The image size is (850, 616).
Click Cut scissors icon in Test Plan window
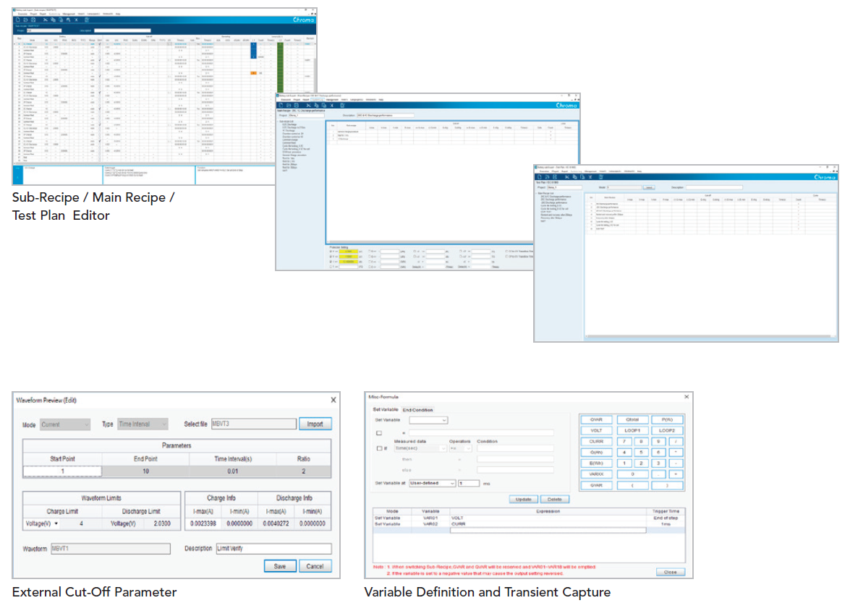[567, 176]
